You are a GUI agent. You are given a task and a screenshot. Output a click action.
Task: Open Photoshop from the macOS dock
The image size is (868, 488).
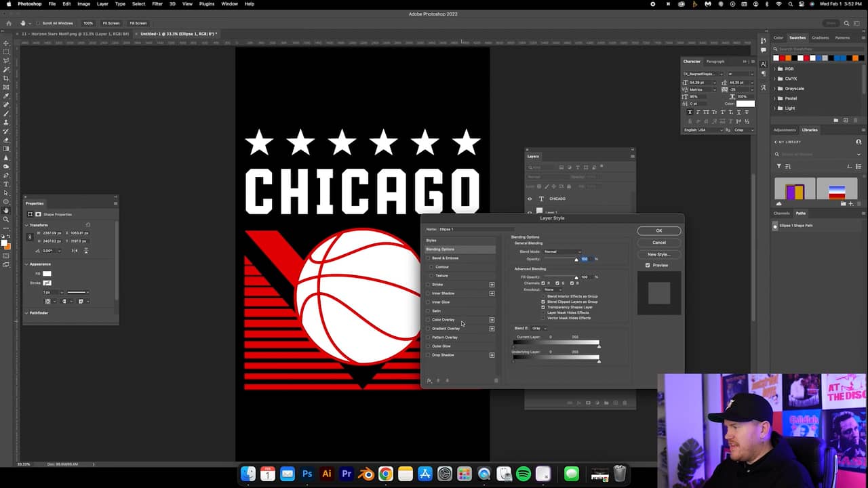[x=307, y=474]
